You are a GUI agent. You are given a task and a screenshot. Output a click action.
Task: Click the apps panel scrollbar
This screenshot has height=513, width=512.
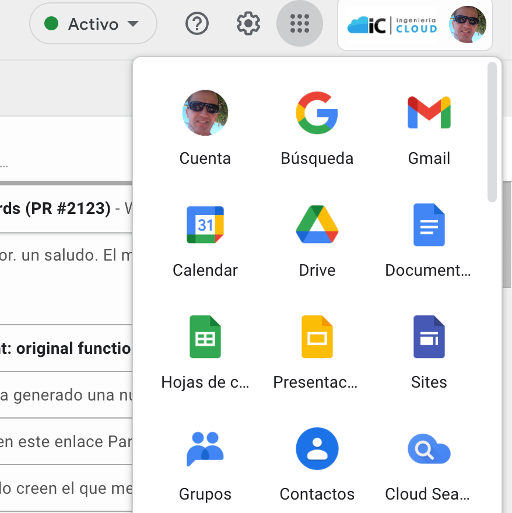(x=492, y=132)
